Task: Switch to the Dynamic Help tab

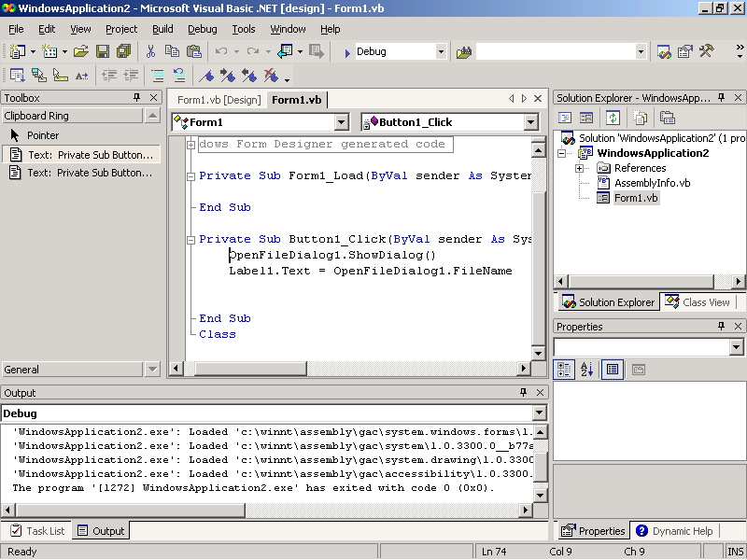Action: (x=674, y=530)
